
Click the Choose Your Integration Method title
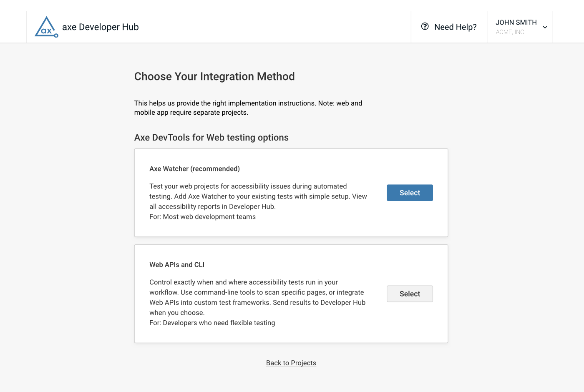pyautogui.click(x=214, y=76)
